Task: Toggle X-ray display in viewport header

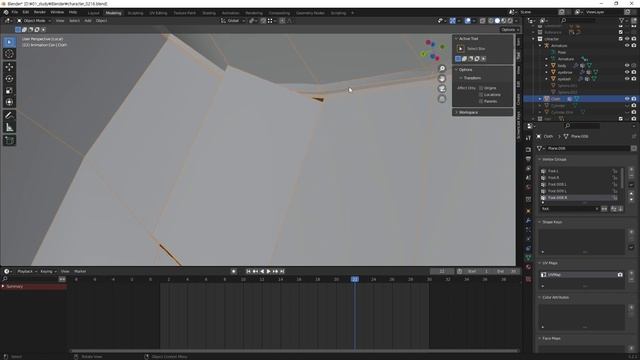Action: pyautogui.click(x=482, y=20)
